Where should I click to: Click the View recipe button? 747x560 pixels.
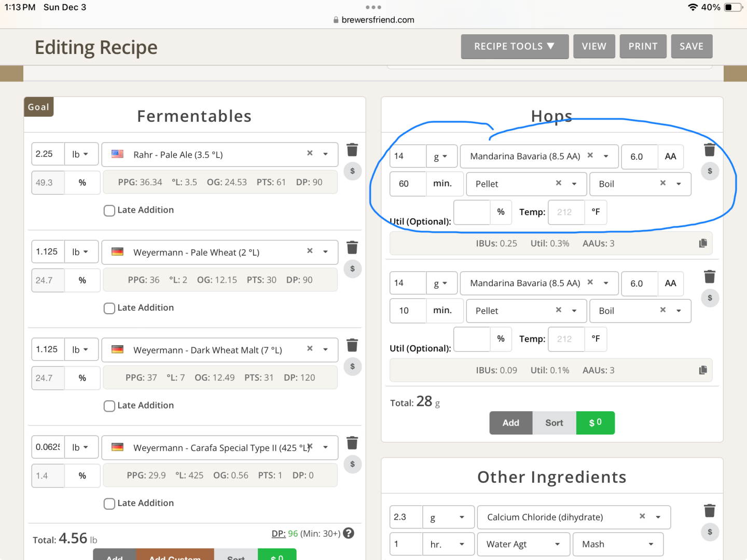click(594, 47)
